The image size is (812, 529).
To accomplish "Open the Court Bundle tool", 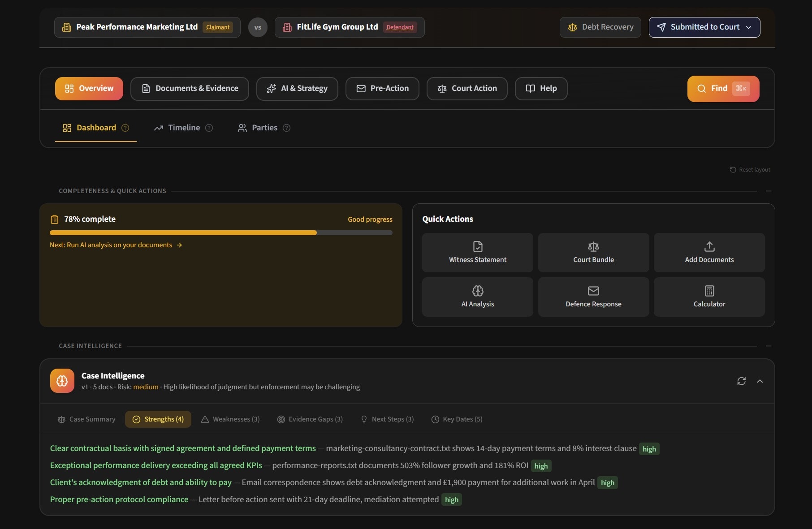I will point(593,252).
